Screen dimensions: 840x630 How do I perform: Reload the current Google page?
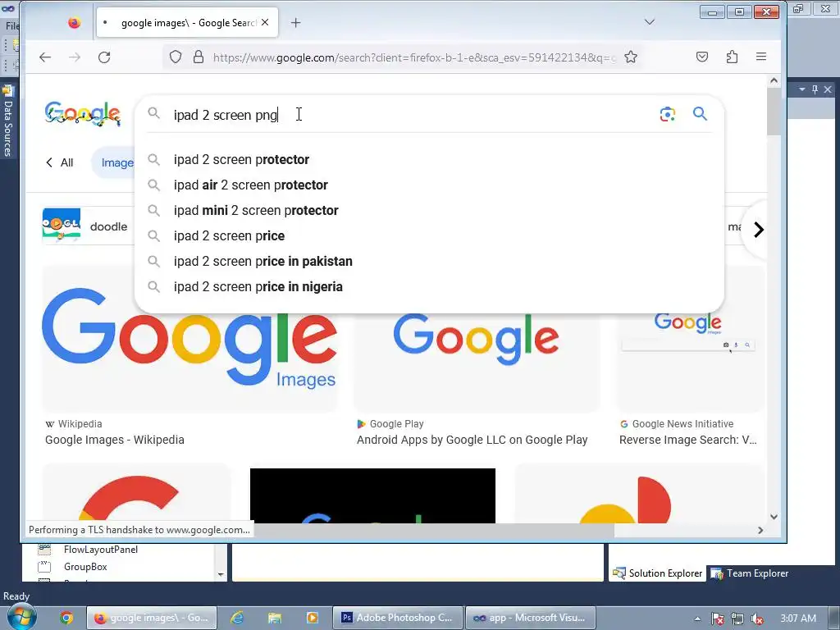tap(104, 57)
